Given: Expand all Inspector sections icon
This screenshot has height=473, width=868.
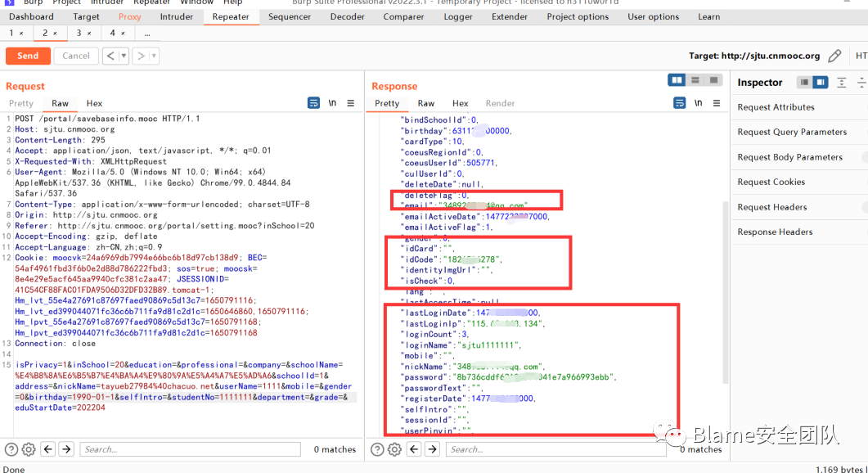Looking at the screenshot, I should [842, 83].
